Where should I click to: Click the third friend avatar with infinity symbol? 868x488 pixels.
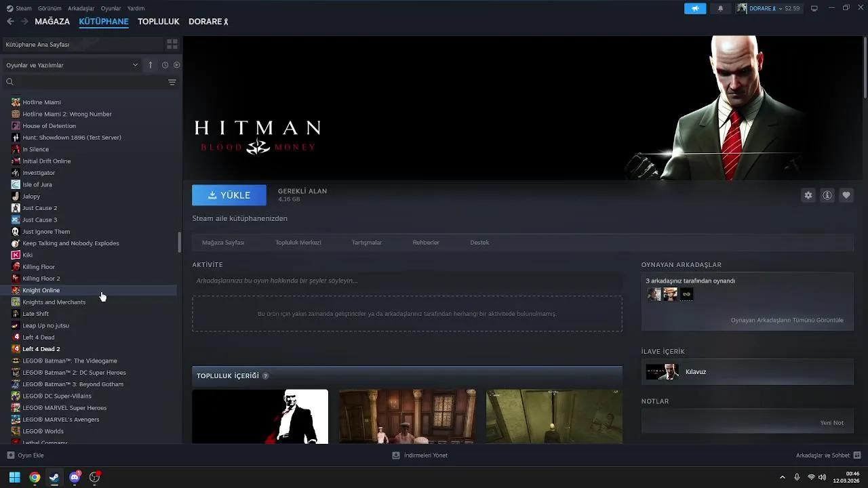tap(686, 294)
